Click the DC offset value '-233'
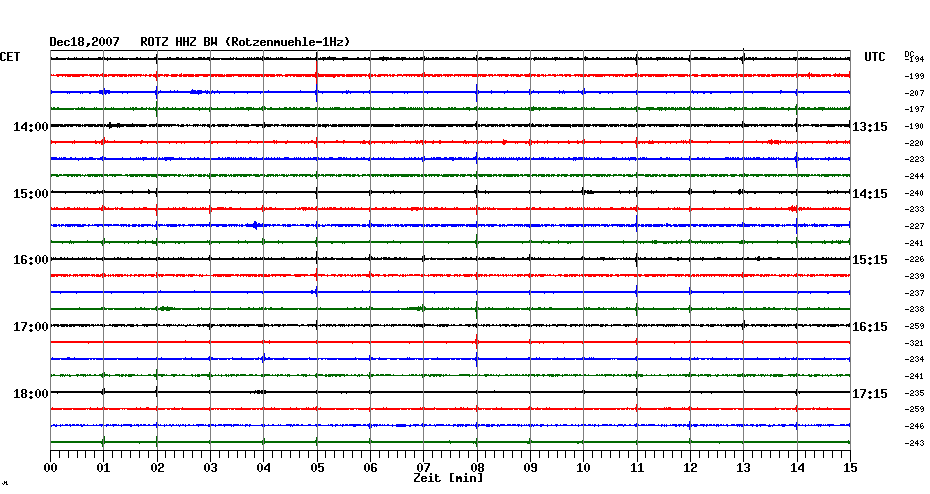This screenshot has width=930, height=494. (915, 210)
